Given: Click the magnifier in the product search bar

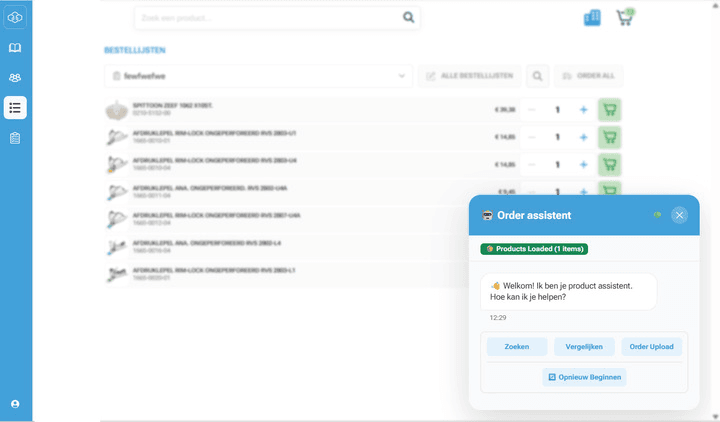Looking at the screenshot, I should (x=408, y=17).
